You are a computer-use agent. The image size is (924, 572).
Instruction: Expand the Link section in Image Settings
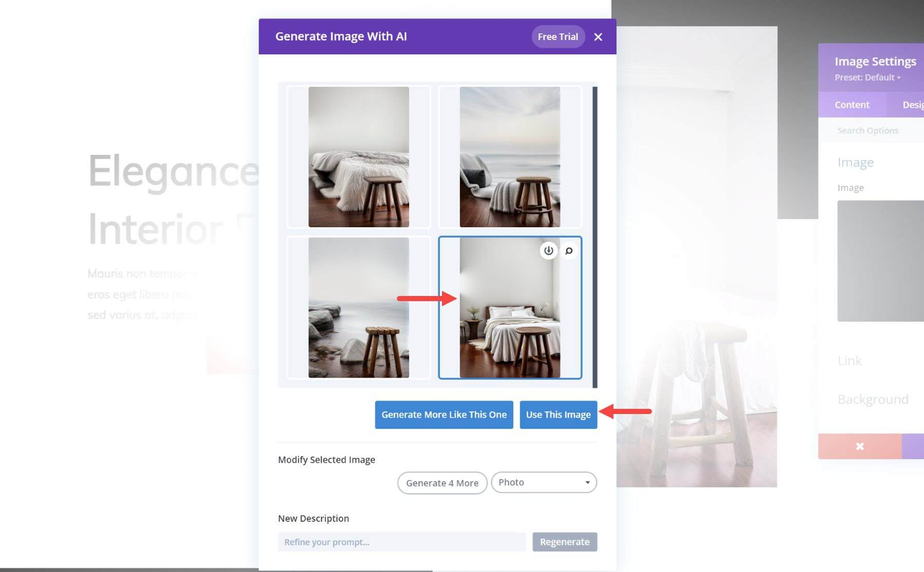(x=850, y=361)
